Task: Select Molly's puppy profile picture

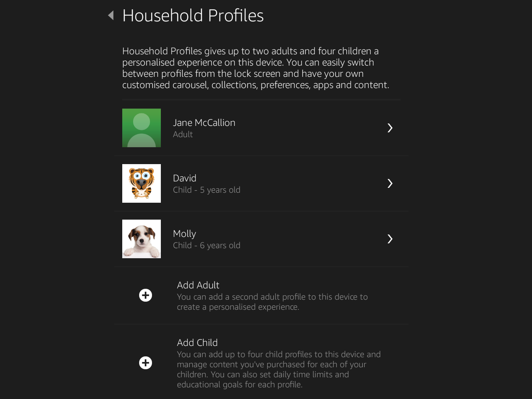Action: (142, 239)
